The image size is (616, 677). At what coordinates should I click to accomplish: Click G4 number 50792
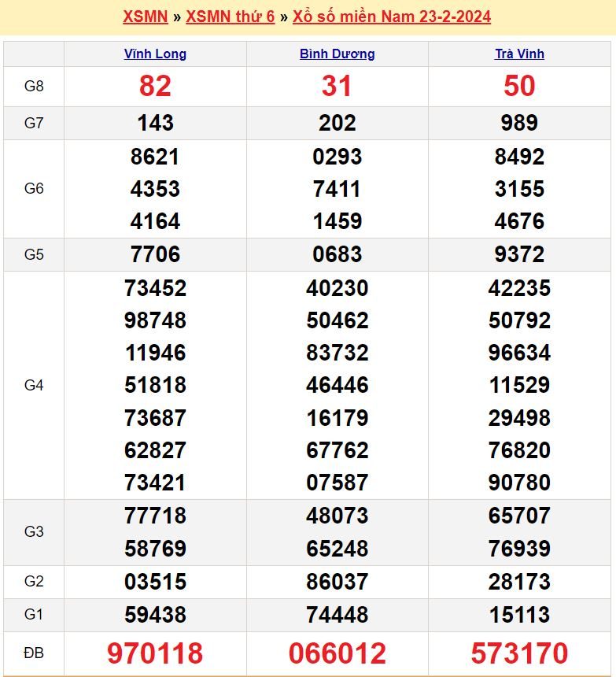click(519, 320)
